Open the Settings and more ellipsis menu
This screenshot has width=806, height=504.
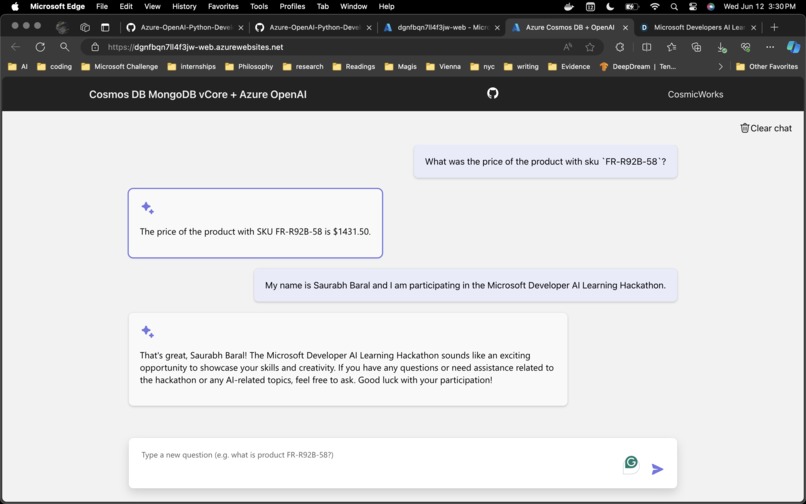770,47
